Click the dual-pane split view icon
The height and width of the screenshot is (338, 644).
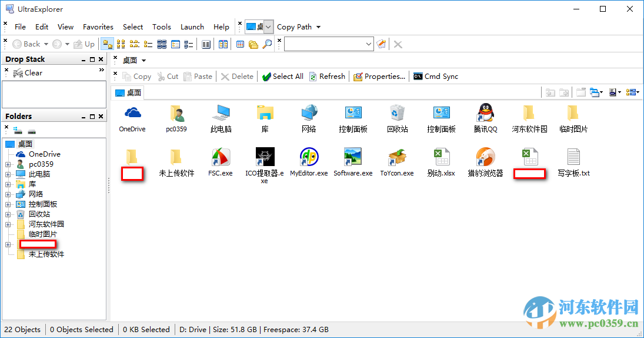tap(223, 44)
